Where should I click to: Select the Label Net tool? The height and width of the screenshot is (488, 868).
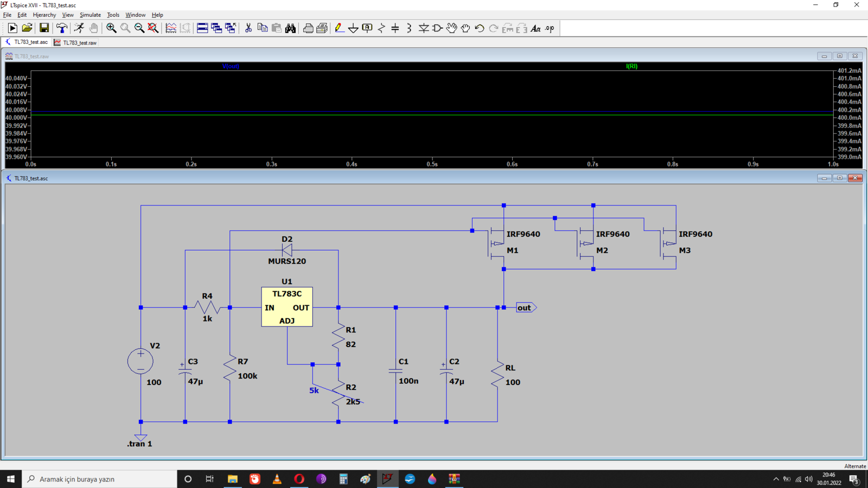(367, 28)
